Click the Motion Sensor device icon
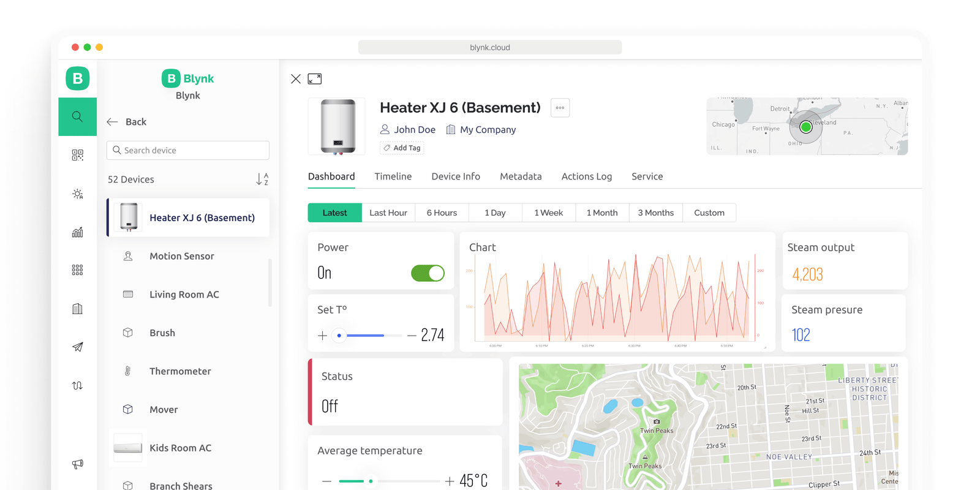980x490 pixels. click(128, 256)
